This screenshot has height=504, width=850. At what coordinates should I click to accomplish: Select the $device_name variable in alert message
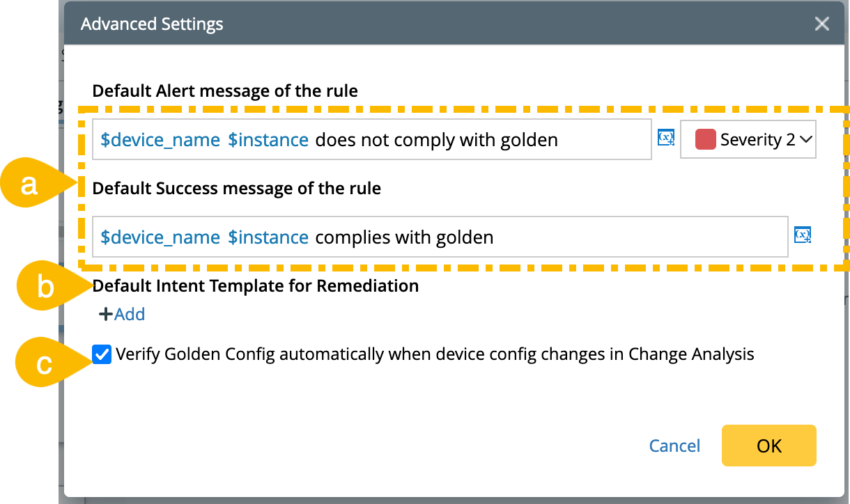[x=160, y=140]
